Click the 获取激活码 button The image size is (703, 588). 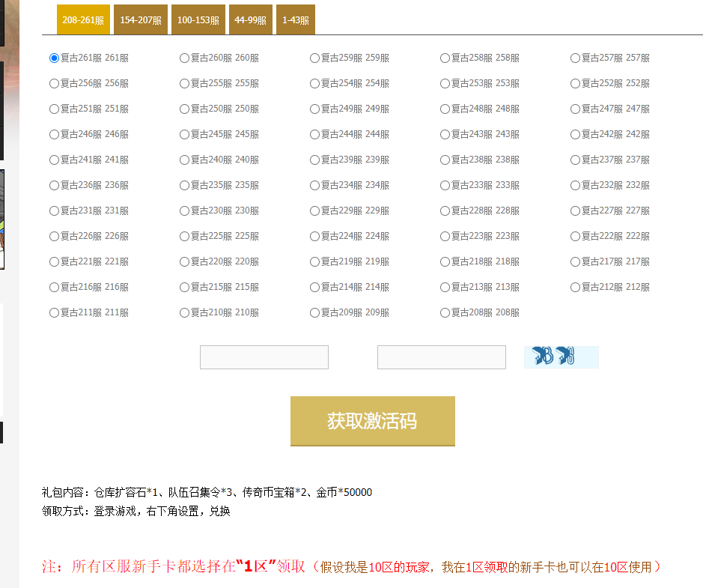click(x=372, y=421)
